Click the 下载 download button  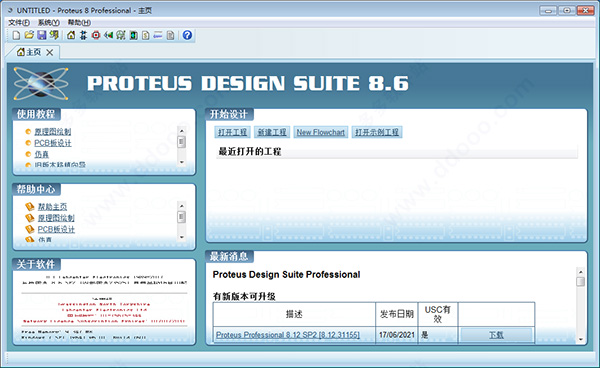coord(496,335)
